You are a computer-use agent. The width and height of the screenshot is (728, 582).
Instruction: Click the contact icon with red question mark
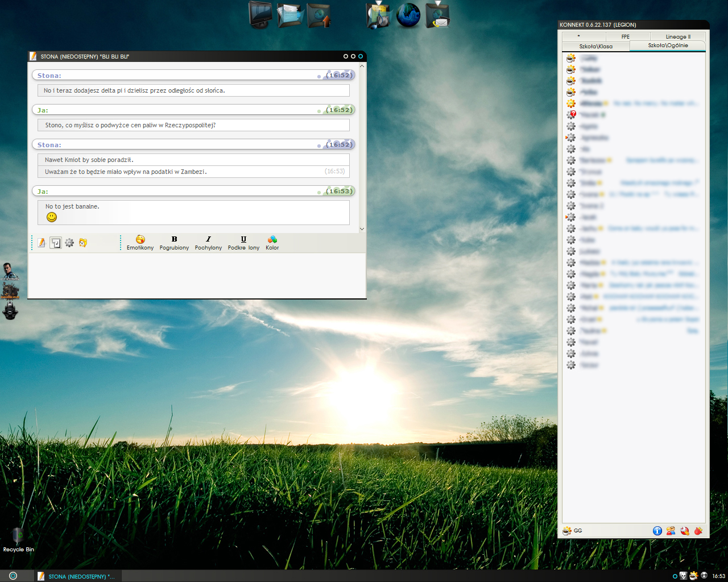(571, 115)
